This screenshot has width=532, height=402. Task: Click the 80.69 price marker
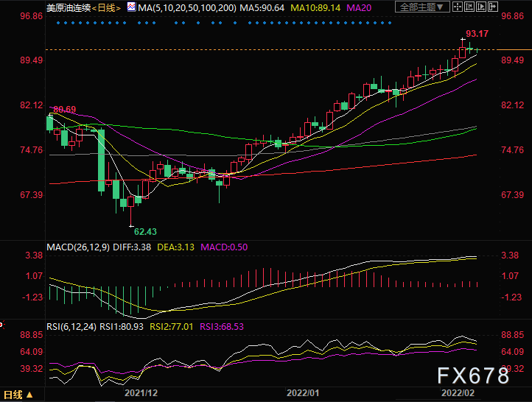pyautogui.click(x=65, y=110)
